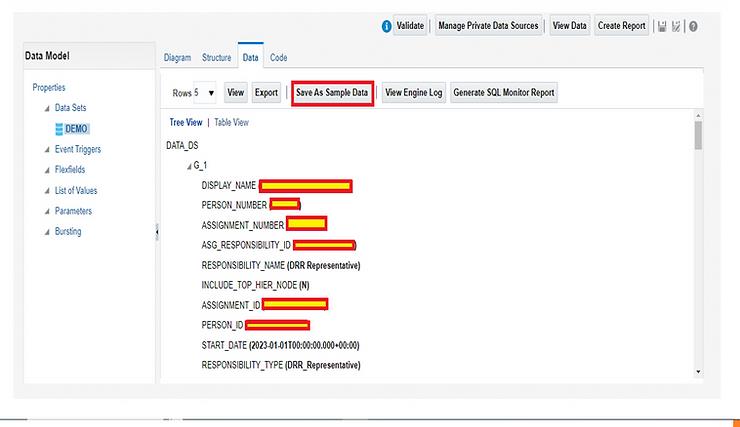740x427 pixels.
Task: Click the scrollbar up arrow
Action: pos(698,116)
